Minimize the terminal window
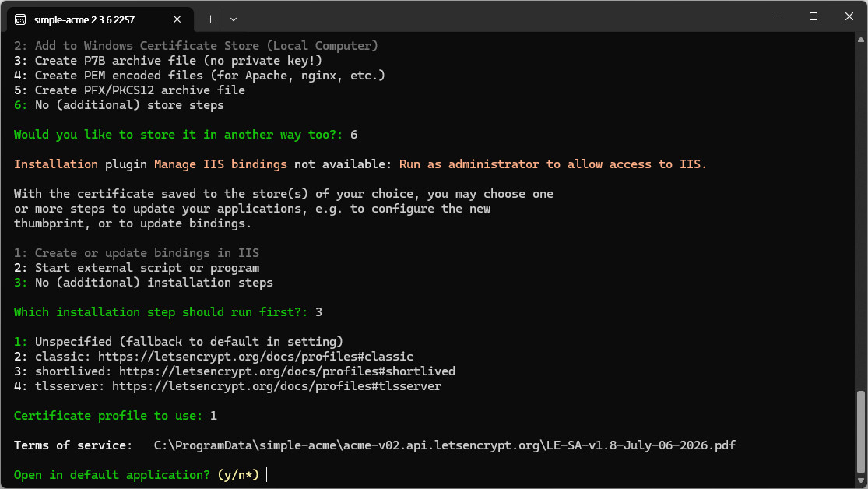 click(778, 16)
